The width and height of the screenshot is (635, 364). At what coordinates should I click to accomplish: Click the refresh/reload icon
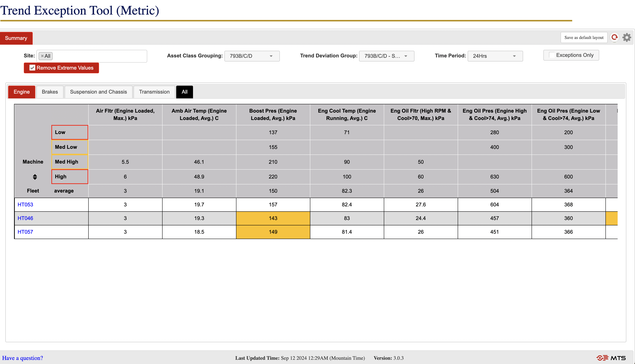coord(614,37)
